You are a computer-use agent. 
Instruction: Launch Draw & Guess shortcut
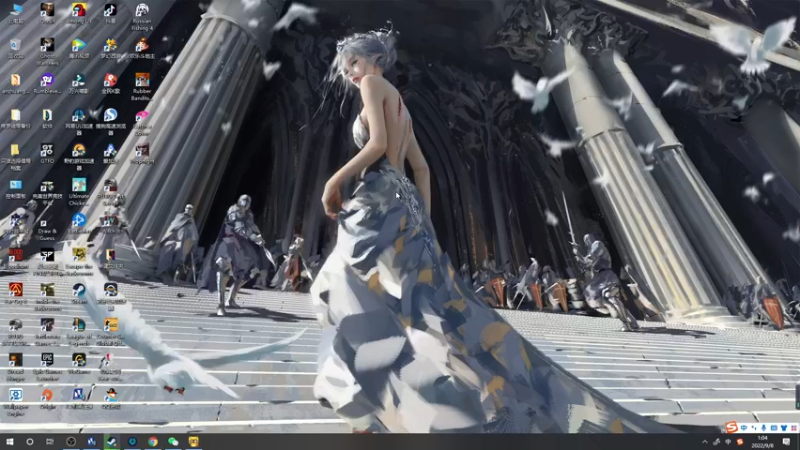[47, 224]
